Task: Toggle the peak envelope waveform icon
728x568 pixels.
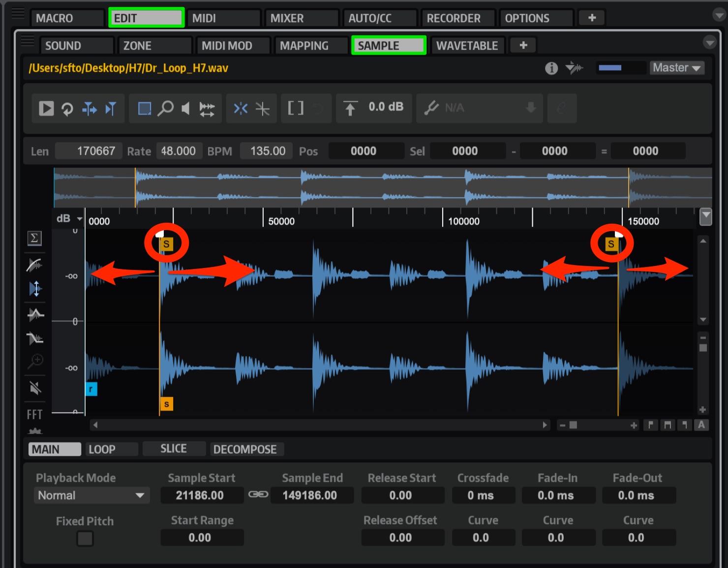Action: point(35,314)
